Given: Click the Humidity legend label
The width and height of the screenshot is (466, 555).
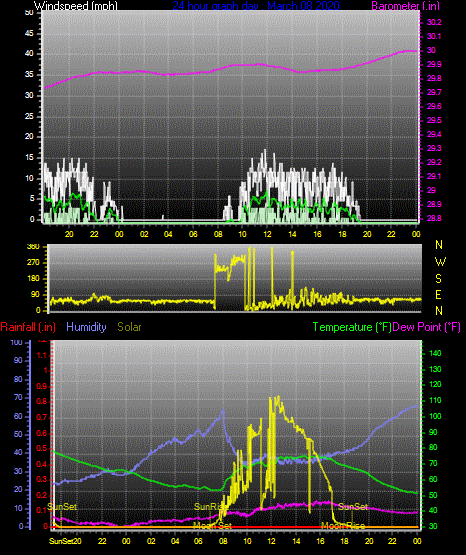Looking at the screenshot, I should click(86, 327).
